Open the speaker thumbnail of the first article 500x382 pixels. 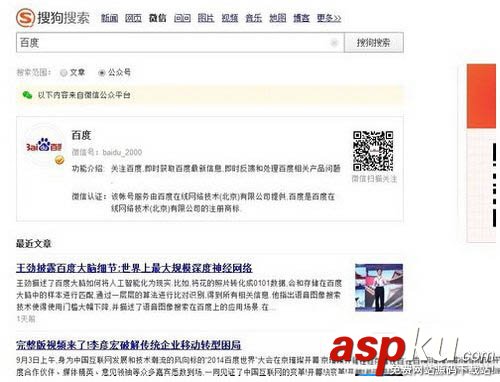pos(379,287)
